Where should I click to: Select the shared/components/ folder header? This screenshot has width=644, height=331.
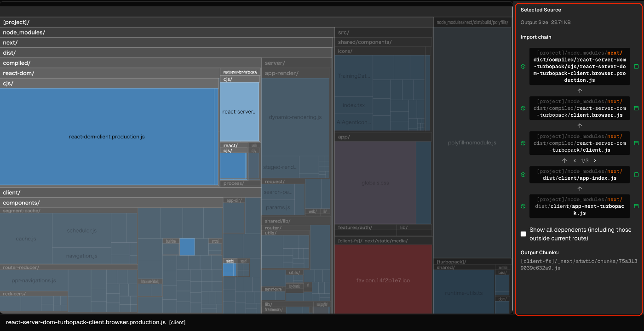[384, 42]
